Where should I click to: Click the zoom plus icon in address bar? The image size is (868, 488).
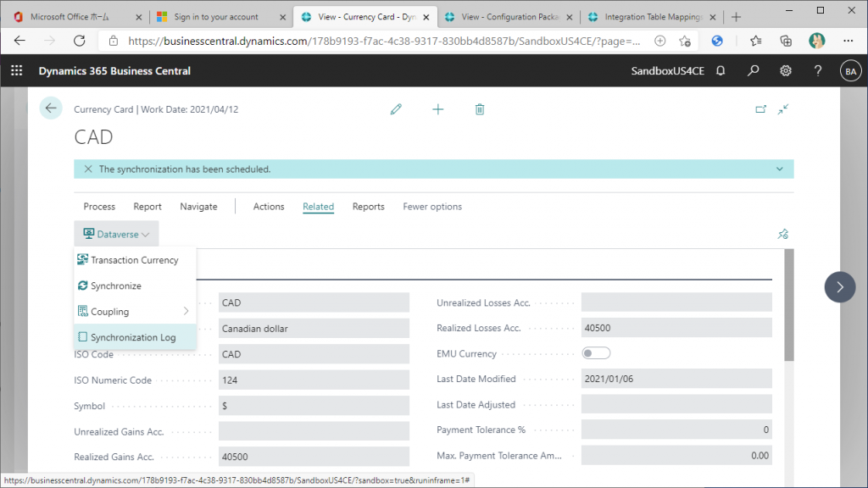tap(659, 41)
